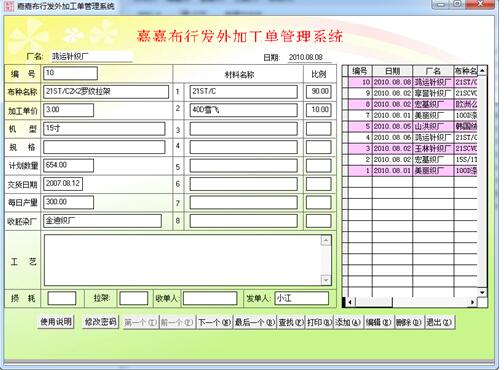The height and width of the screenshot is (370, 504).
Task: Click the 损耗 input box
Action: [x=62, y=298]
